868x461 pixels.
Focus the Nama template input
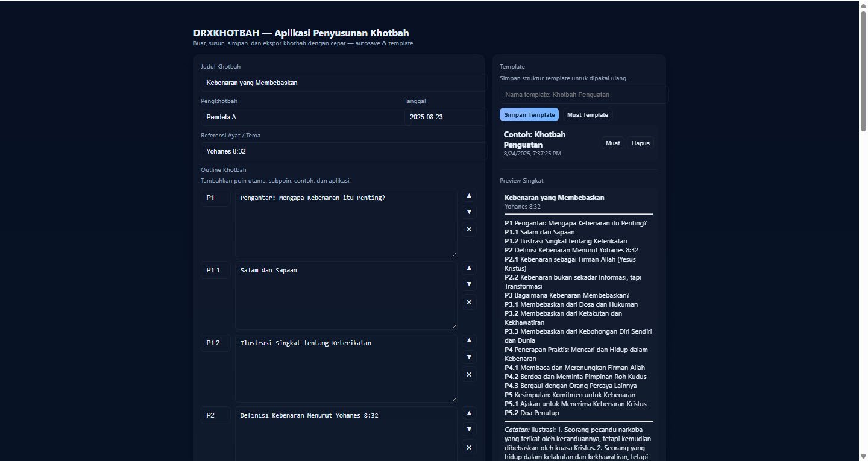coord(584,95)
